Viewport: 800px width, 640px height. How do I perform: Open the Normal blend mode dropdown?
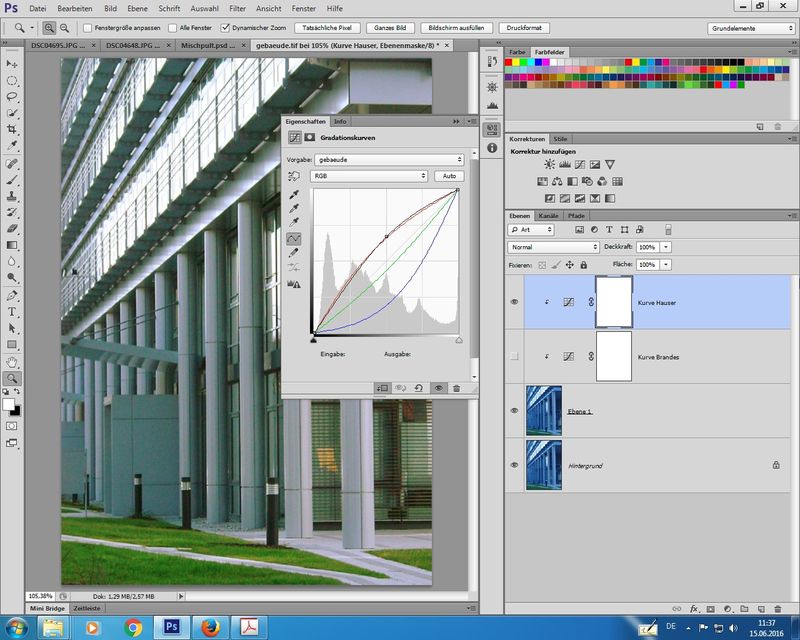coord(553,247)
